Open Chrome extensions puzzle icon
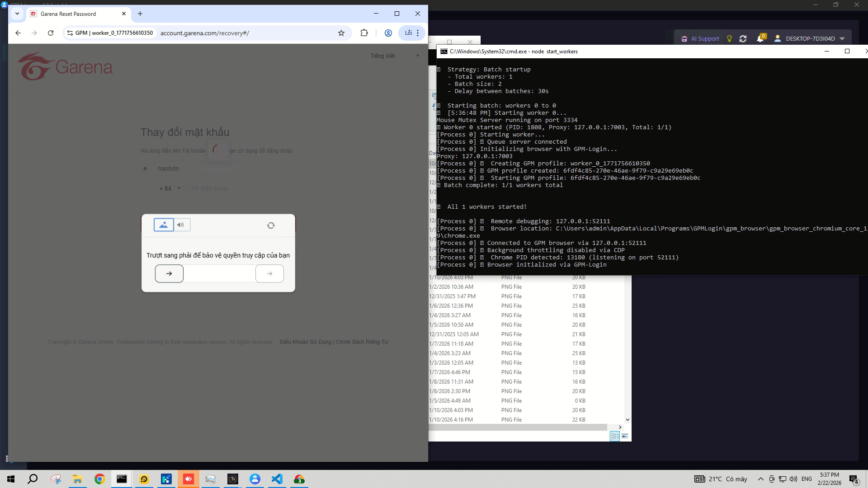The image size is (868, 488). 364,33
